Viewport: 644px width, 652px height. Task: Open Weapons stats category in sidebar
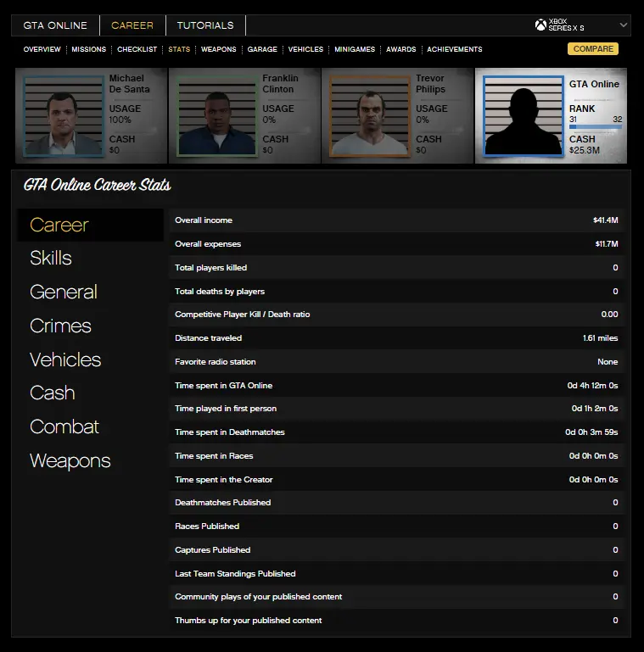click(x=70, y=460)
